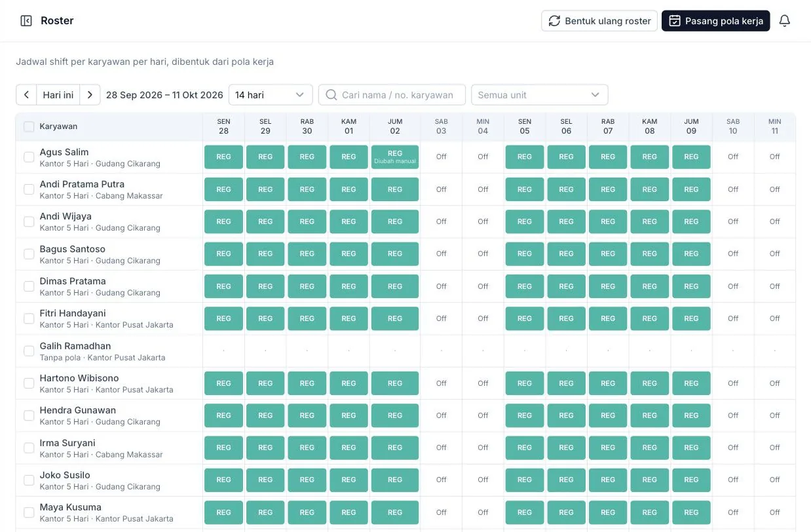Focus the Cari nama search field
This screenshot has height=532, width=811.
[392, 95]
